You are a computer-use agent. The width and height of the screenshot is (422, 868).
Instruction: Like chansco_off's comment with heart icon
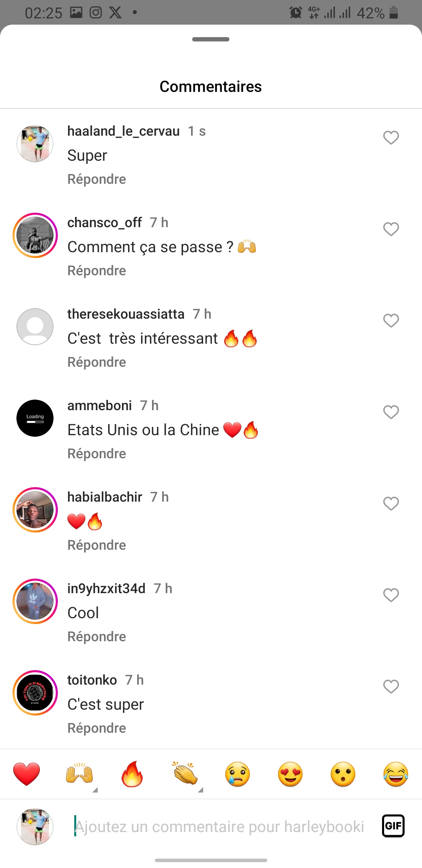pos(391,229)
